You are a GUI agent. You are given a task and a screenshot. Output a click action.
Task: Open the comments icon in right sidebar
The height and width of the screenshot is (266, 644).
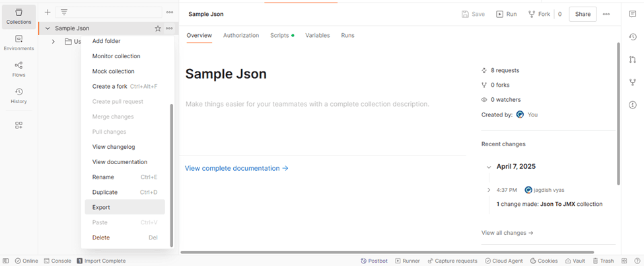633,14
